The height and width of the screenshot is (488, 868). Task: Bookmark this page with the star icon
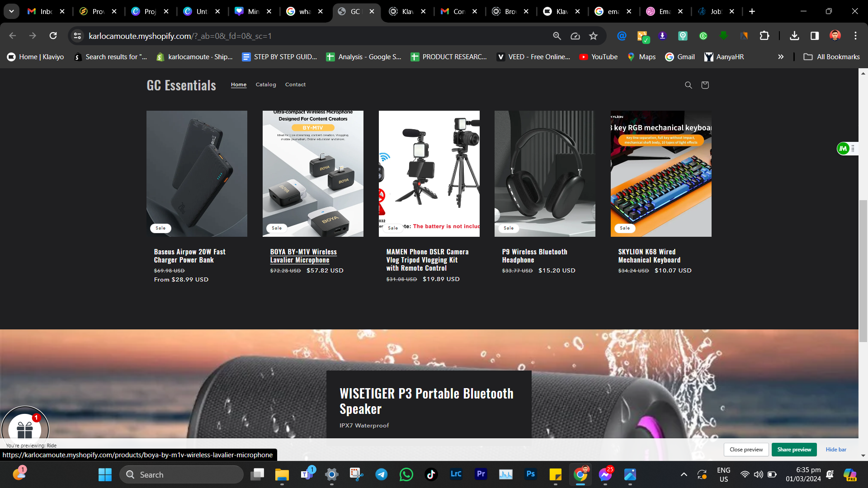[x=594, y=36]
